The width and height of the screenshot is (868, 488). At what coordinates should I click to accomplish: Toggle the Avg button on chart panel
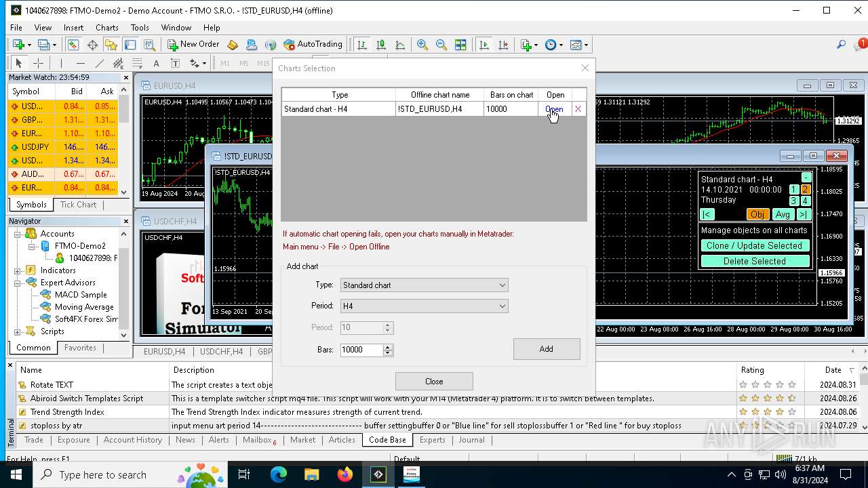click(x=783, y=214)
